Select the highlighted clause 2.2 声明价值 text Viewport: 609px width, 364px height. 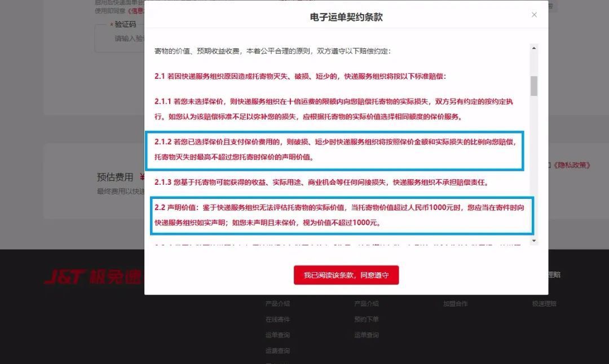point(338,215)
